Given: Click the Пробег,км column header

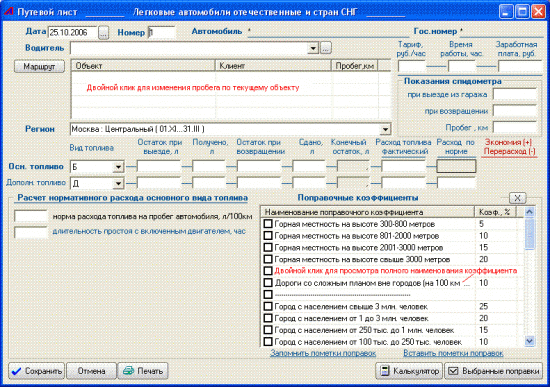Looking at the screenshot, I should click(355, 66).
